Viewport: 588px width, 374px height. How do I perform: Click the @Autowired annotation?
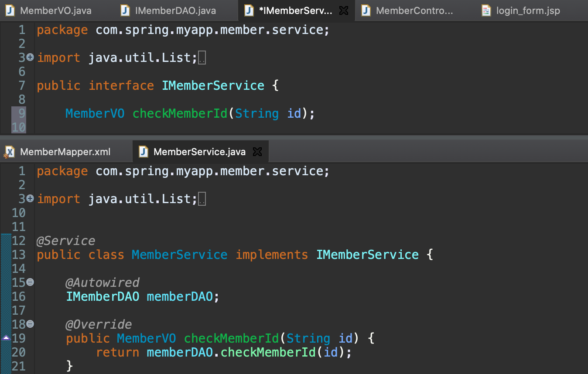103,282
